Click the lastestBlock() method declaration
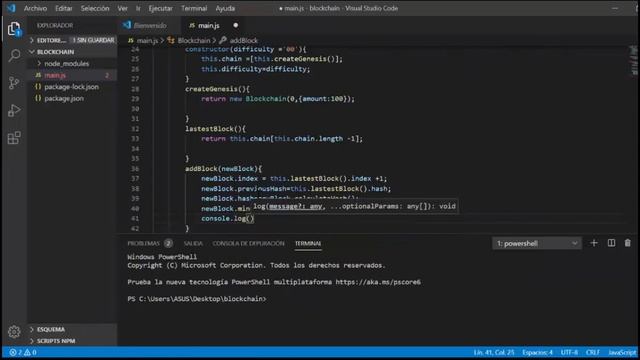Viewport: 640px width, 360px height. click(x=215, y=129)
